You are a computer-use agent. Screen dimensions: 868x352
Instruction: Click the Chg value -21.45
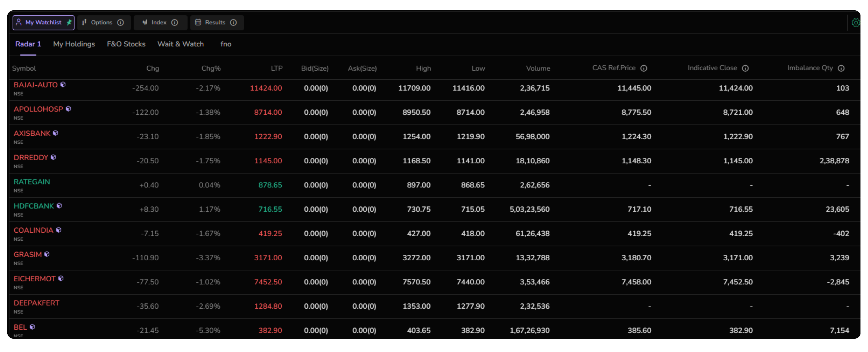pos(148,331)
